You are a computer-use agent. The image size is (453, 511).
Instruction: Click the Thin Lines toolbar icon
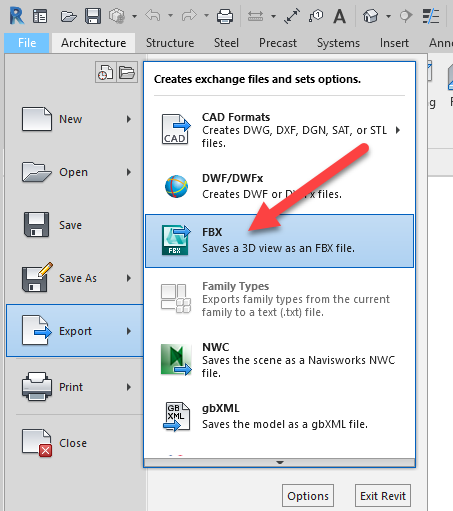click(x=431, y=16)
